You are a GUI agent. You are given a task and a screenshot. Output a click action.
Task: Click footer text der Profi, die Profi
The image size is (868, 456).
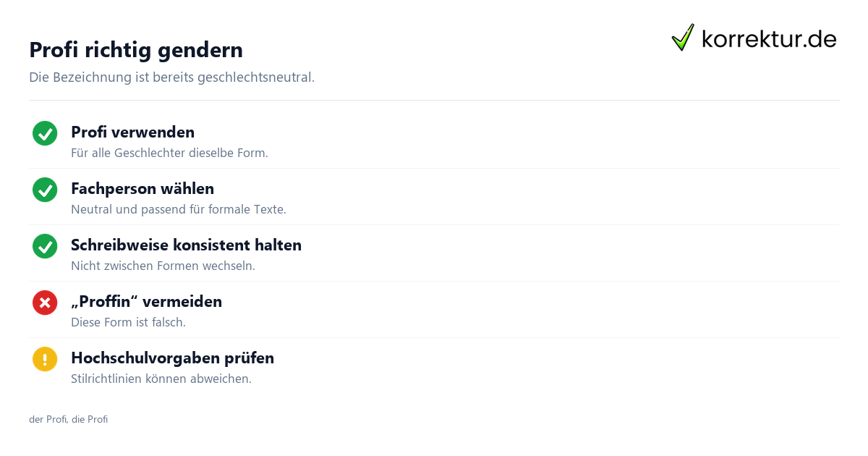click(68, 420)
